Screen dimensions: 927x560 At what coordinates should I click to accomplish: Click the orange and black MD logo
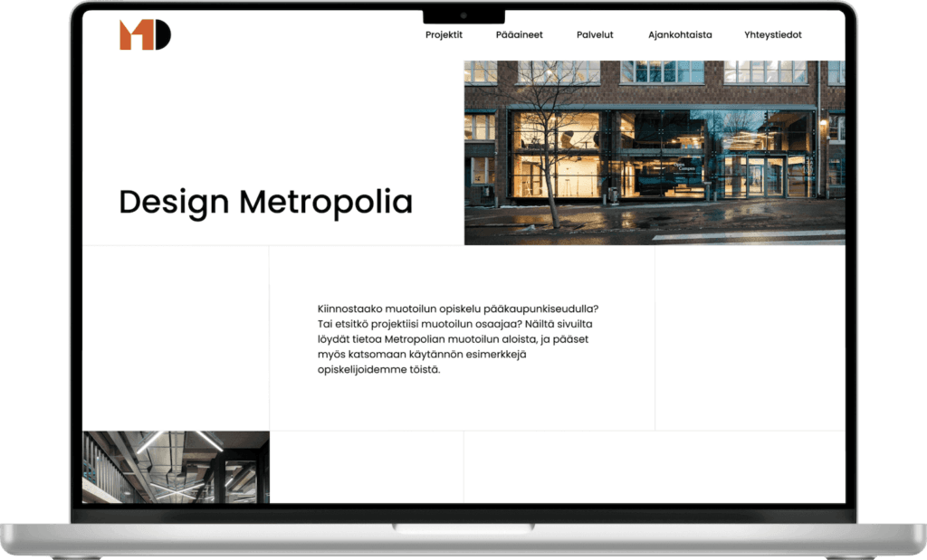146,35
